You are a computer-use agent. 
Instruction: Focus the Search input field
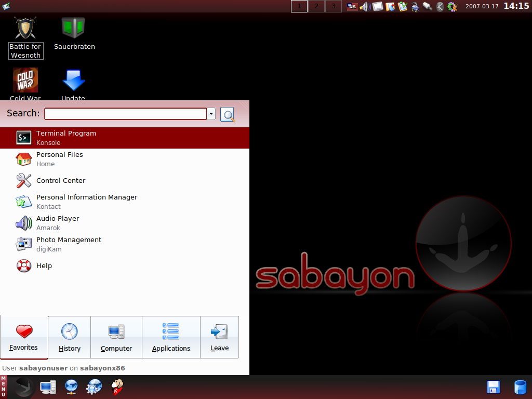tap(126, 114)
